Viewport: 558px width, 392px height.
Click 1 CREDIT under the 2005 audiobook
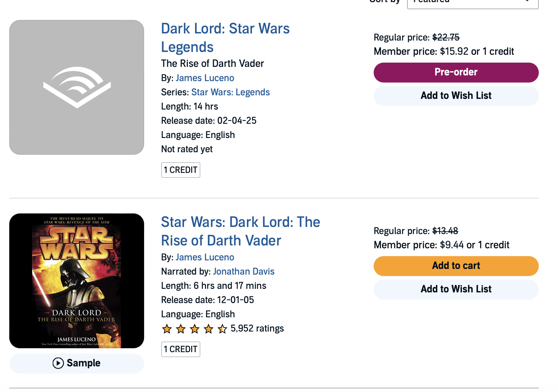(180, 349)
